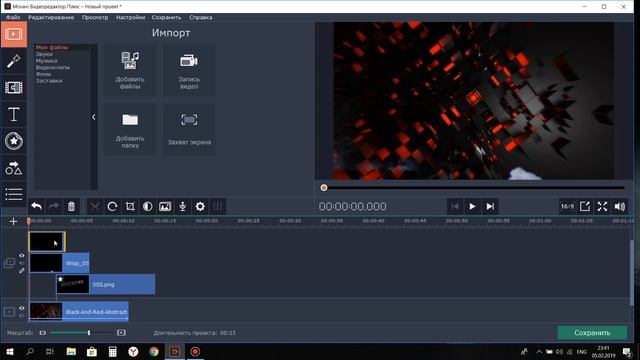Open the Справка menu
The height and width of the screenshot is (360, 640).
click(200, 18)
